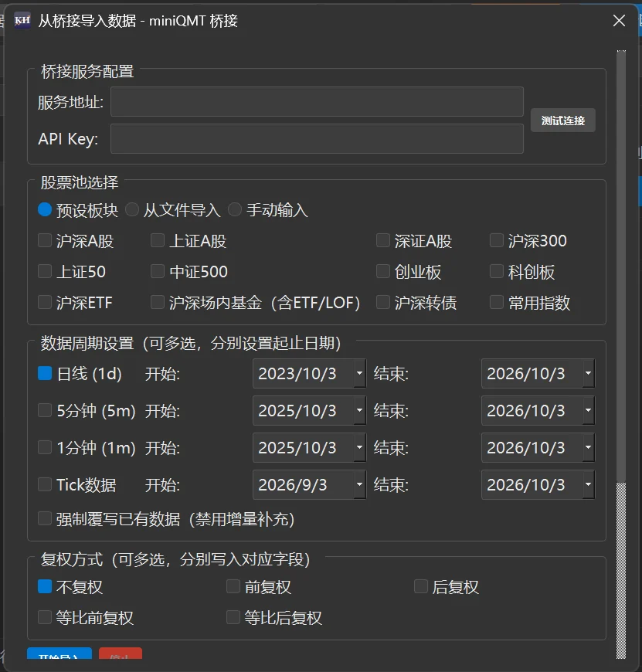Check the 沪深A股 checkbox
Viewport: 642px width, 672px height.
[45, 240]
